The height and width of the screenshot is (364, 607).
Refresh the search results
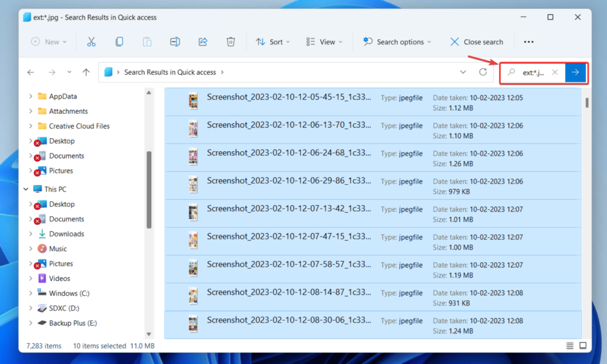click(x=483, y=72)
